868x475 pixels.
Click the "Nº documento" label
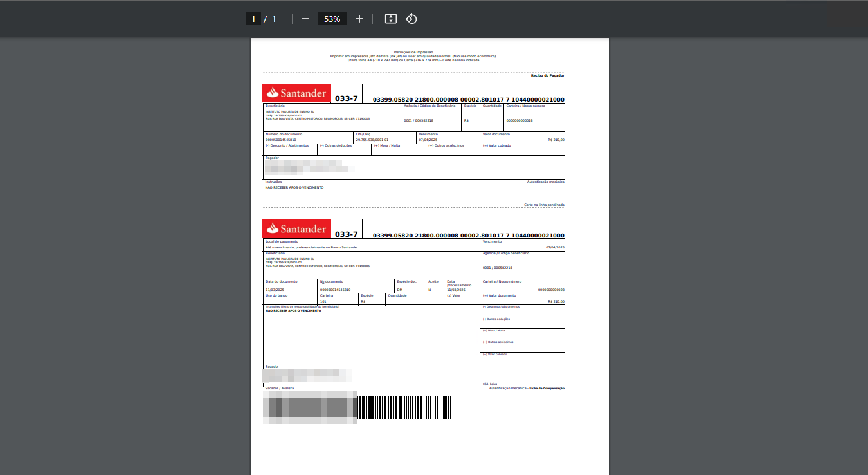[x=332, y=281]
